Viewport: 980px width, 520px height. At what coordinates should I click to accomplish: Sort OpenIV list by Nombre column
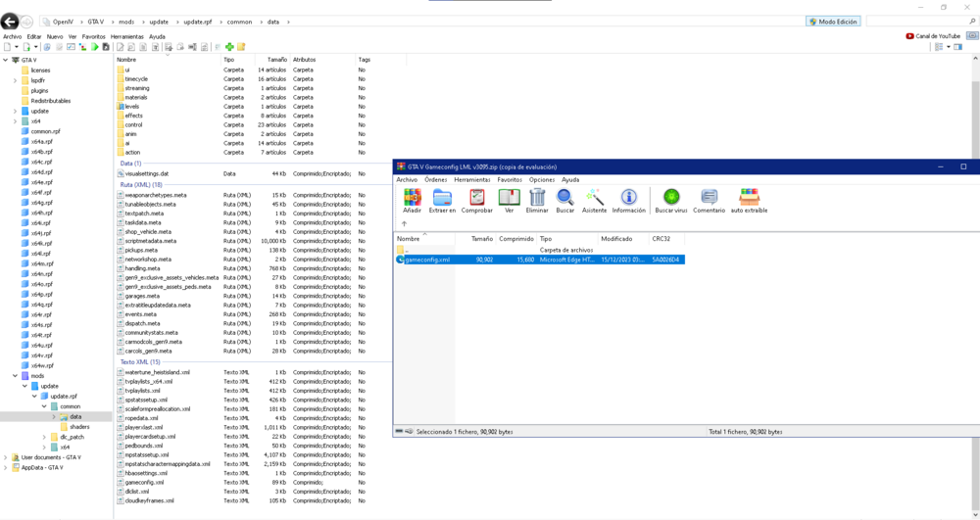pyautogui.click(x=126, y=60)
